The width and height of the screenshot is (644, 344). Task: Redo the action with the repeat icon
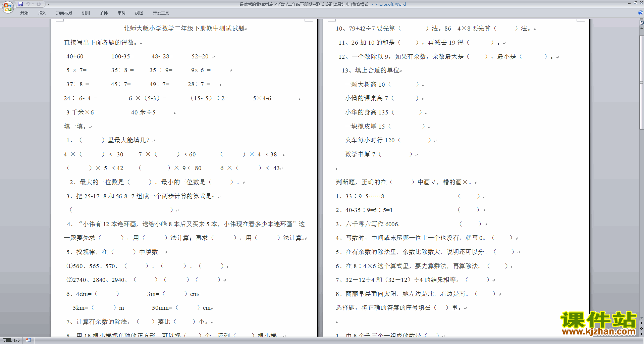[39, 4]
